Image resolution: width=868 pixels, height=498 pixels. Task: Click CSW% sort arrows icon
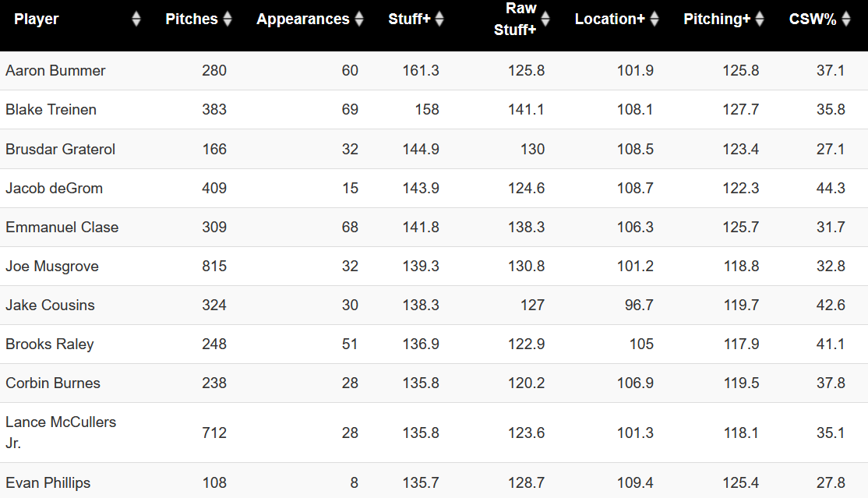click(x=846, y=19)
